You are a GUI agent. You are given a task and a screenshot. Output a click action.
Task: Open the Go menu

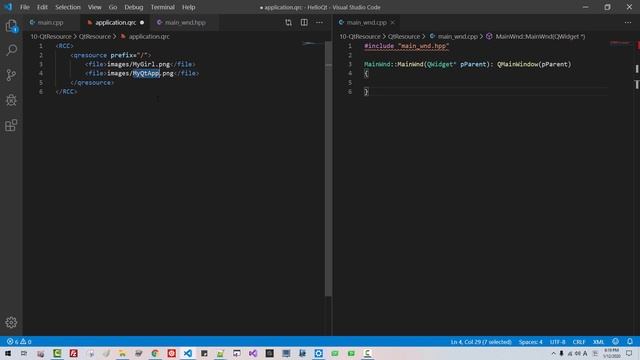pyautogui.click(x=113, y=7)
